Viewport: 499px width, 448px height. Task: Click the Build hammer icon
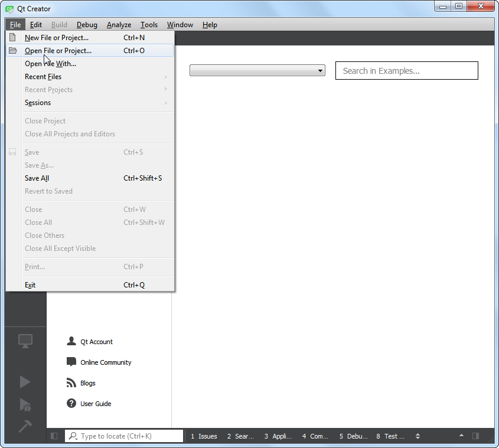(25, 426)
